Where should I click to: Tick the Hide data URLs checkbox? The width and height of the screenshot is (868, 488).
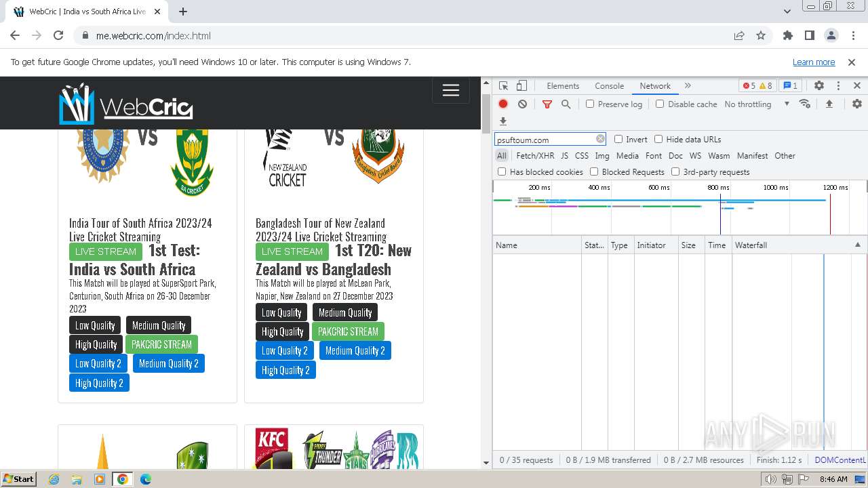point(658,139)
